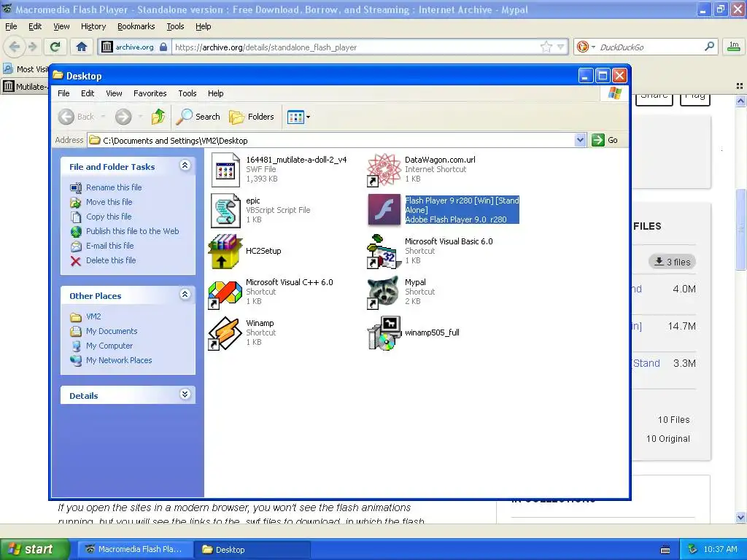The height and width of the screenshot is (560, 747).
Task: Click the Mypal page vertical scrollbar thumb
Action: 740,230
